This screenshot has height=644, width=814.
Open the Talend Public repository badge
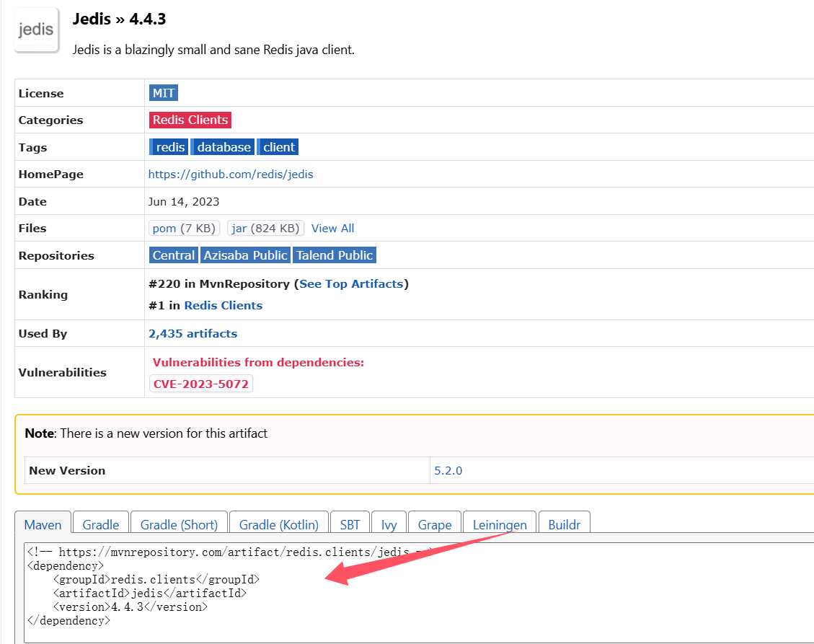click(x=335, y=255)
